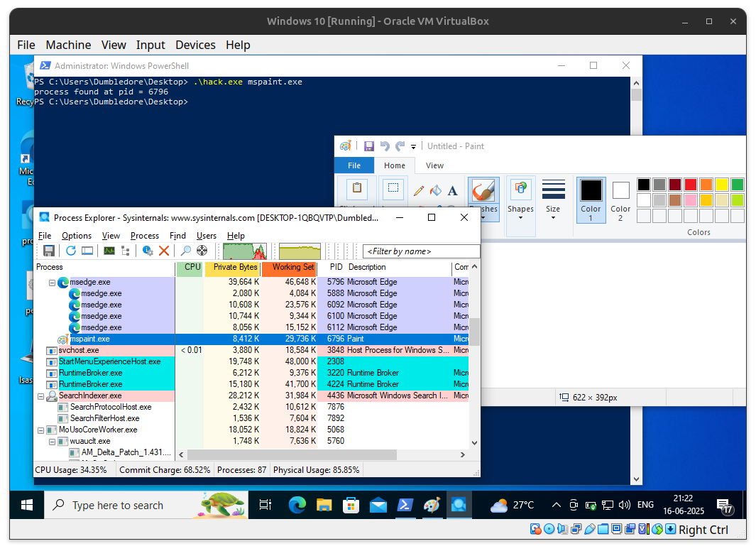Click Redo arrow in Paint title bar
Image resolution: width=756 pixels, height=551 pixels.
[x=400, y=146]
